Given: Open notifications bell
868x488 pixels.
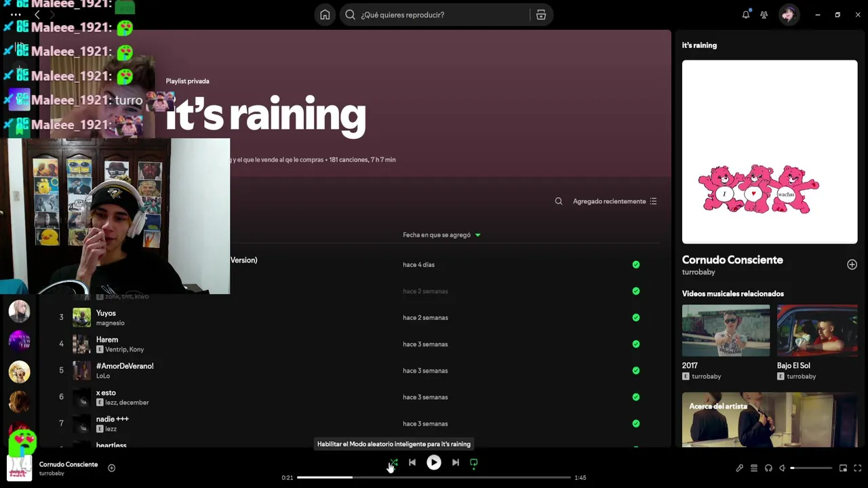Looking at the screenshot, I should click(746, 14).
